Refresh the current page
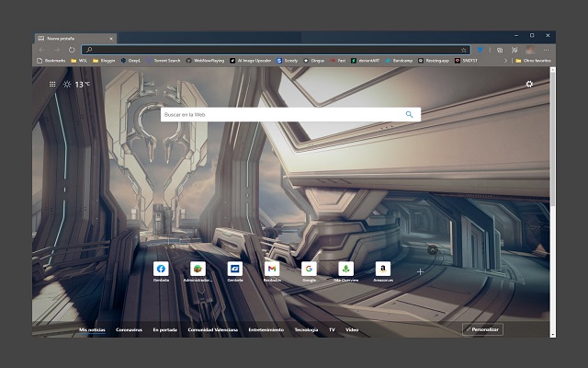Image resolution: width=588 pixels, height=368 pixels. (72, 50)
